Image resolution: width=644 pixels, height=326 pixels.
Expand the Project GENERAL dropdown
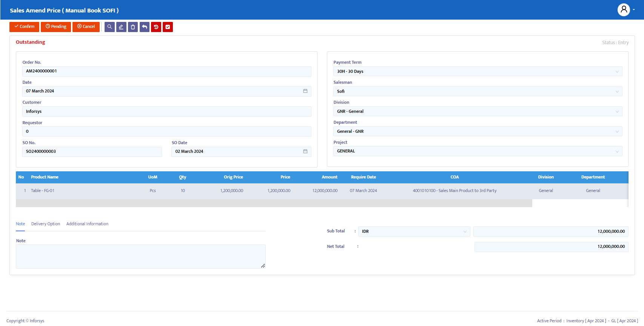(x=478, y=151)
